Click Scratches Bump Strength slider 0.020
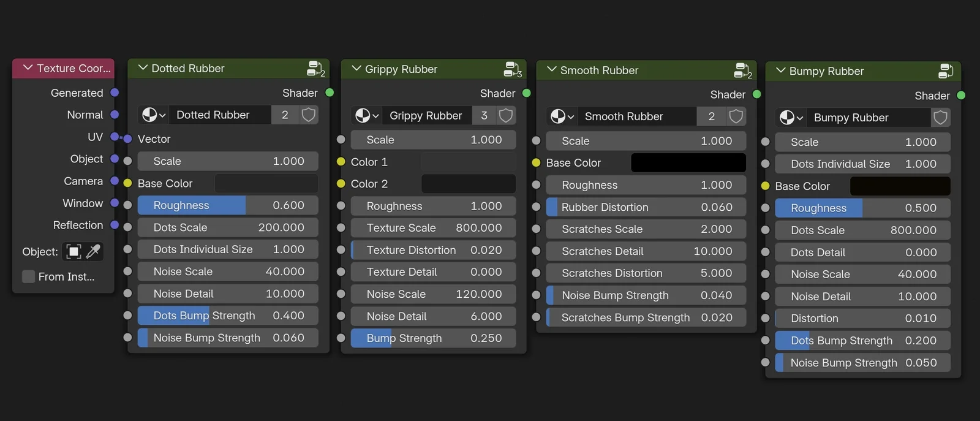Image resolution: width=980 pixels, height=421 pixels. pos(646,317)
